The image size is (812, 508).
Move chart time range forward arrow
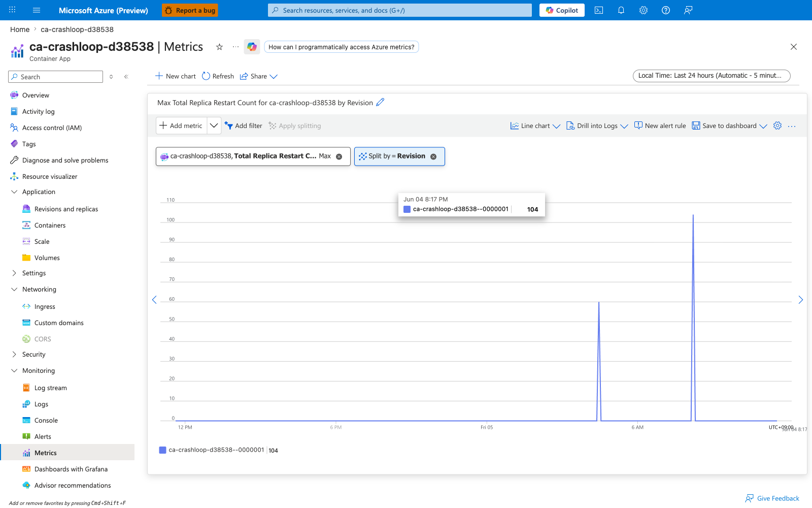click(x=801, y=300)
